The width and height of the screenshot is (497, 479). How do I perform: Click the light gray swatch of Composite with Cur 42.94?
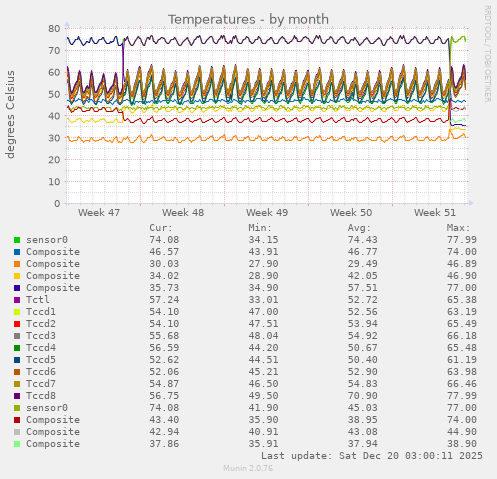pyautogui.click(x=17, y=432)
